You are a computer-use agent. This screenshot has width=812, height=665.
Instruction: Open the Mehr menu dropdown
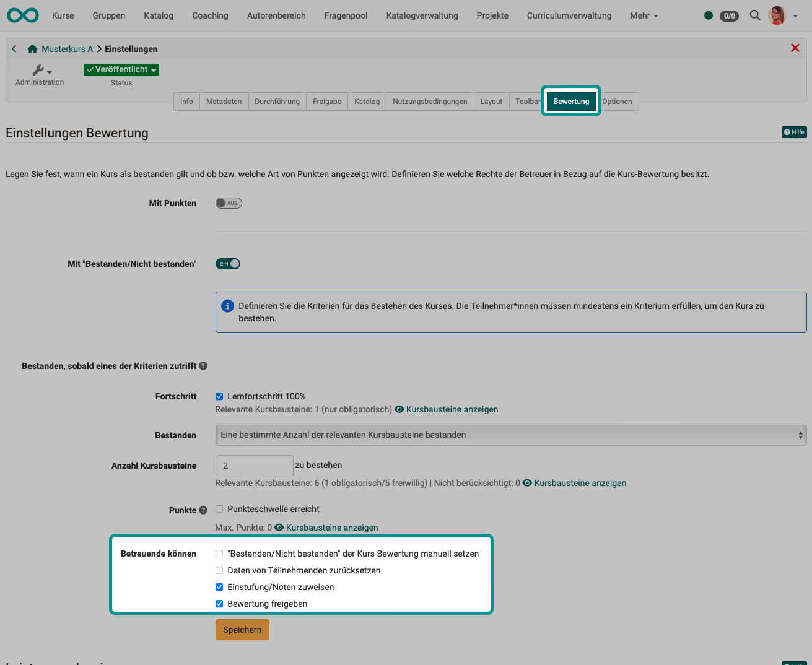(x=644, y=15)
